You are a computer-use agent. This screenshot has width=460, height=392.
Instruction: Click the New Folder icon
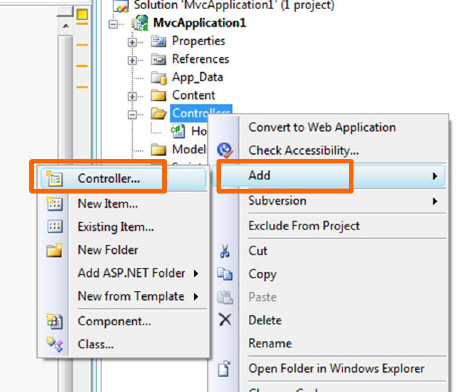point(54,250)
